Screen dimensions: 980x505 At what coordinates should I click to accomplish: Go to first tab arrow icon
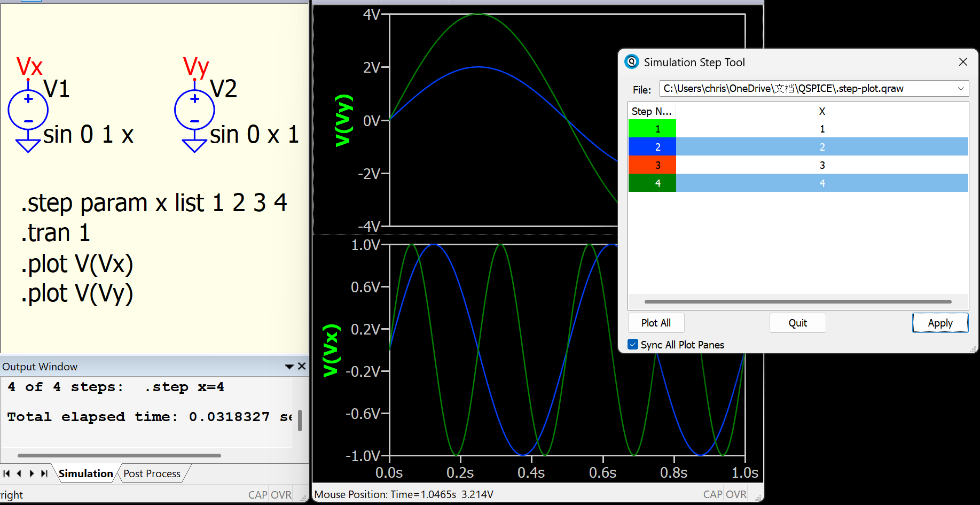[6, 473]
